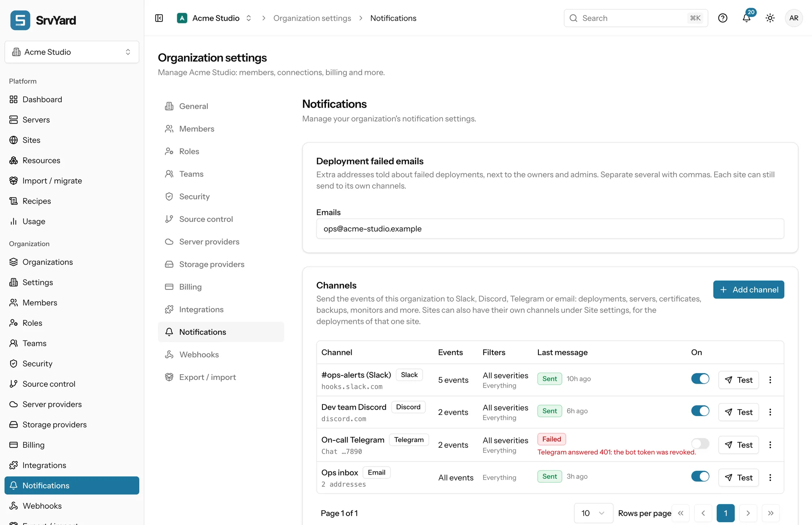
Task: Open more options for #ops-alerts (Slack) row
Action: 770,380
